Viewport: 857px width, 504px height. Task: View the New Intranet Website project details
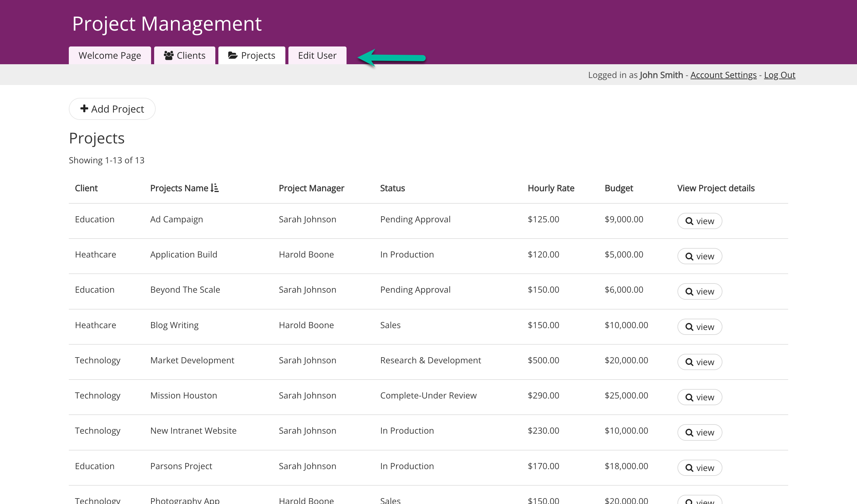pos(699,432)
